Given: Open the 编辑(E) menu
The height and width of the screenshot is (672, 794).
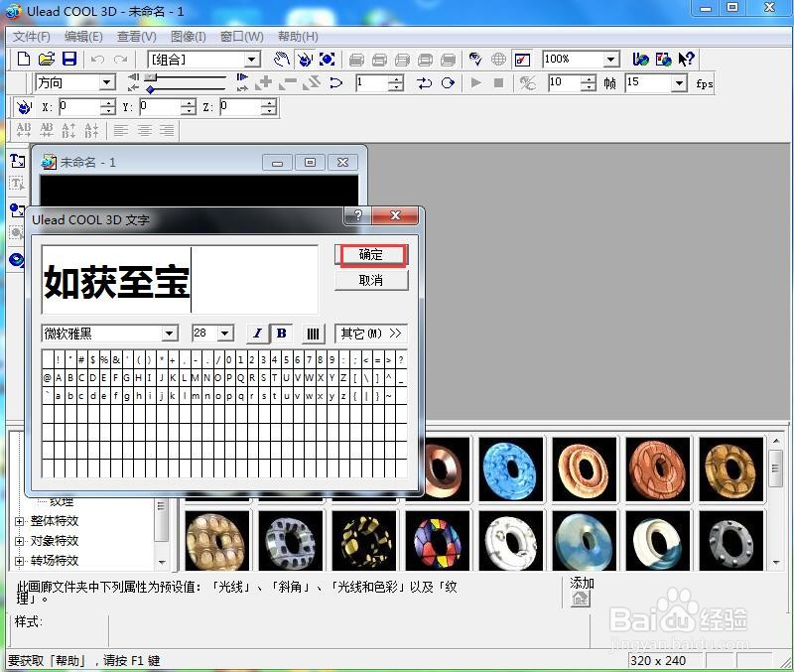Looking at the screenshot, I should pyautogui.click(x=83, y=37).
